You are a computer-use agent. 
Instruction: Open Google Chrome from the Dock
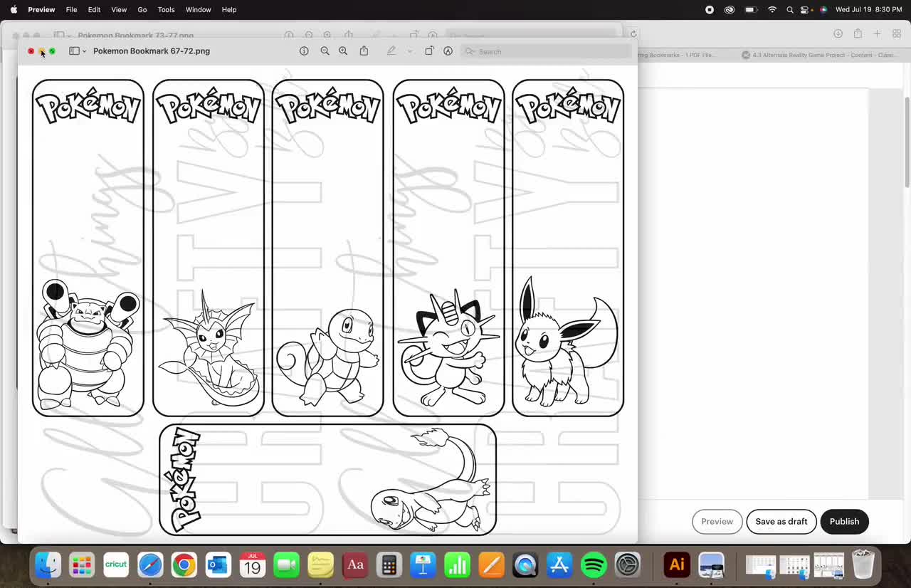tap(184, 565)
